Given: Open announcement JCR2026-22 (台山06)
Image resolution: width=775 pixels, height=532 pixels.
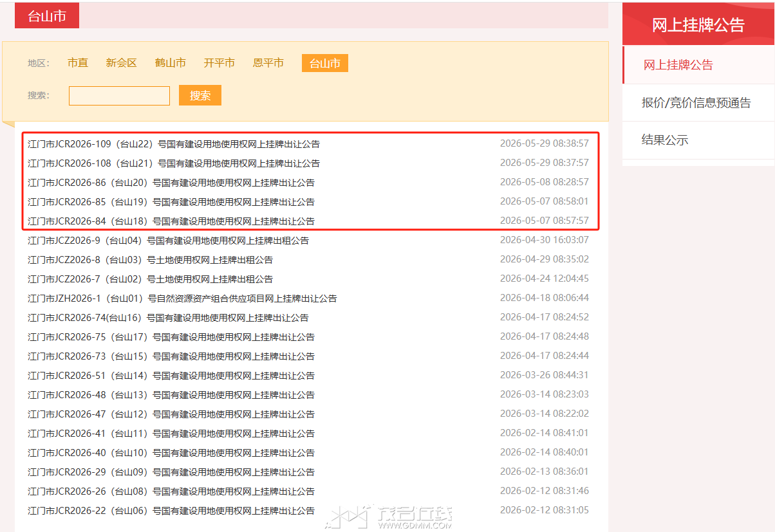Looking at the screenshot, I should click(x=171, y=511).
